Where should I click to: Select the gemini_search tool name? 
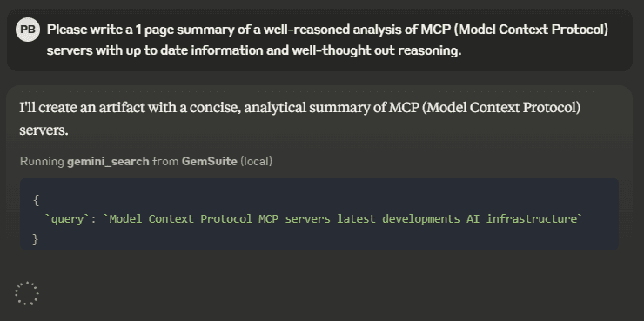click(108, 161)
